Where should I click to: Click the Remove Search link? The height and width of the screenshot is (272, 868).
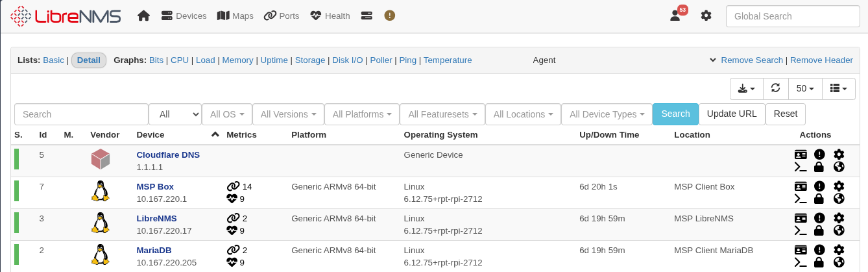752,60
